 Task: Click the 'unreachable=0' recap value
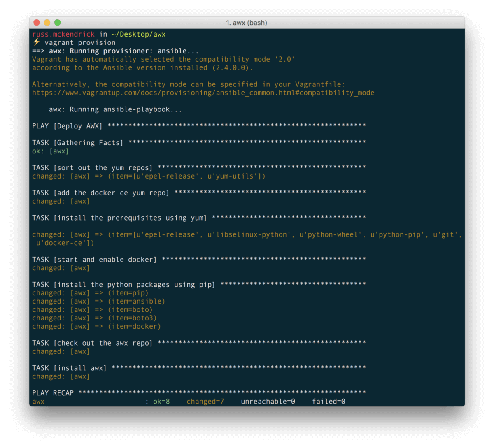click(268, 402)
